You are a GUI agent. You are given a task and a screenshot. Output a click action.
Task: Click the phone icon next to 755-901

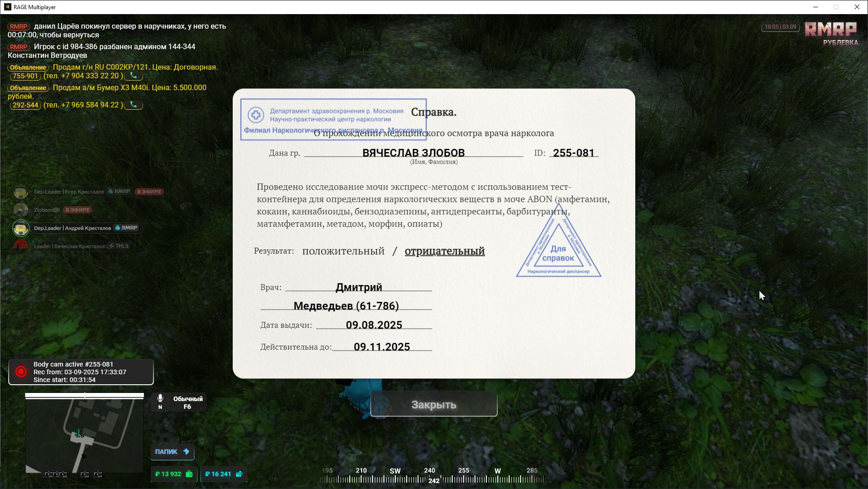(x=133, y=76)
